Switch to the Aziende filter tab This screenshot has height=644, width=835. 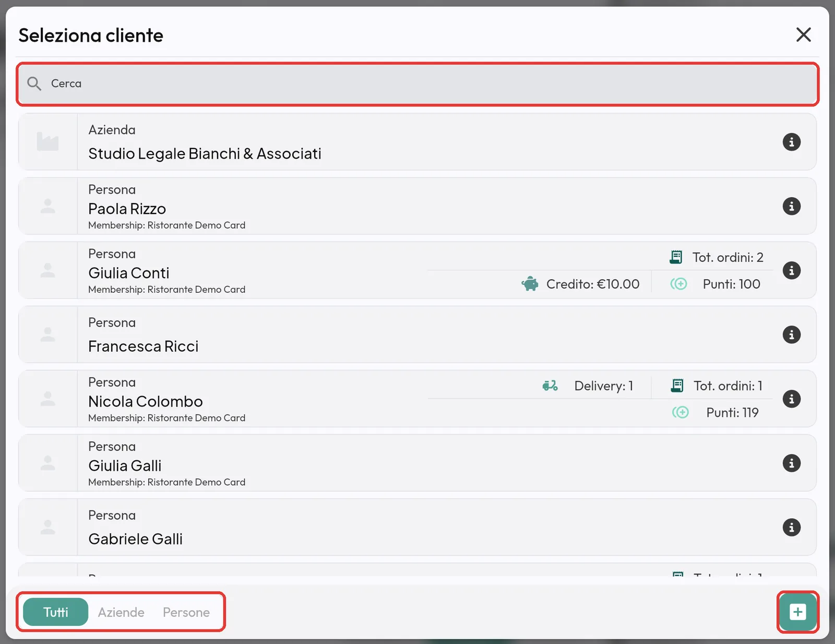(x=121, y=612)
